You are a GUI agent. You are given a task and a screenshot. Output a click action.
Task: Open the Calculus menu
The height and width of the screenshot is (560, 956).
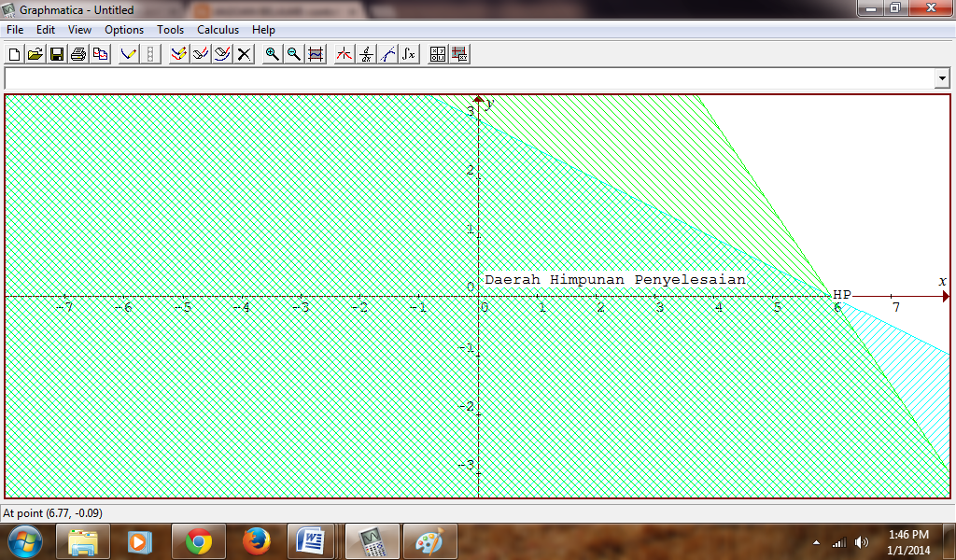(x=218, y=29)
